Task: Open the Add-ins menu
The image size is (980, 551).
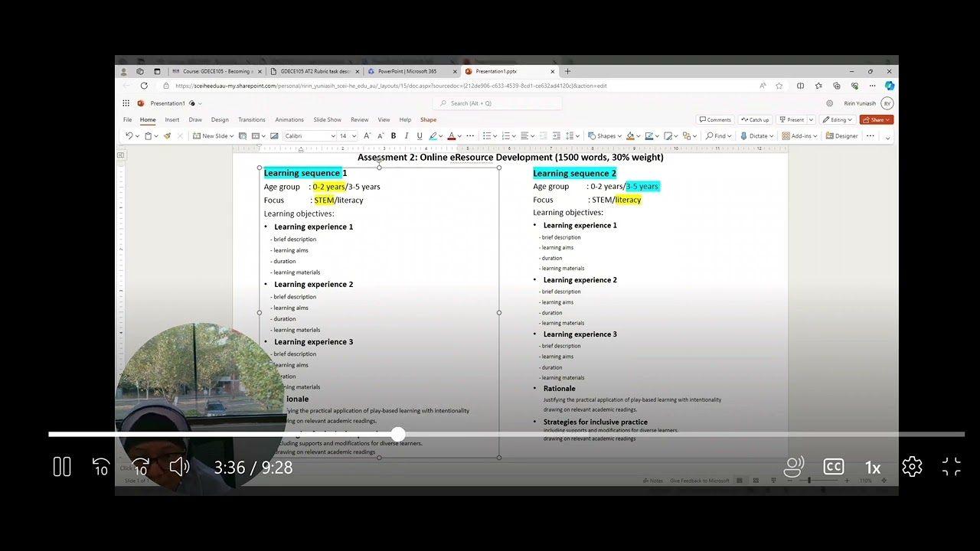Action: pos(799,136)
